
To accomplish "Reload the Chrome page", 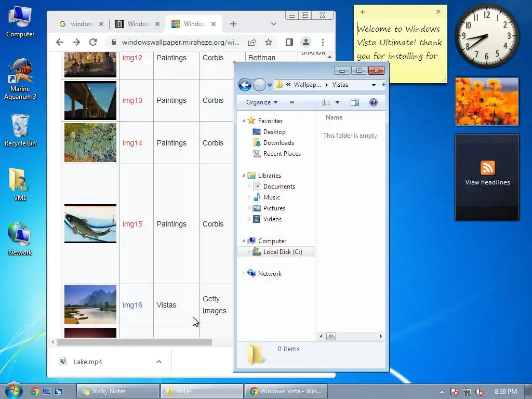I will (93, 42).
